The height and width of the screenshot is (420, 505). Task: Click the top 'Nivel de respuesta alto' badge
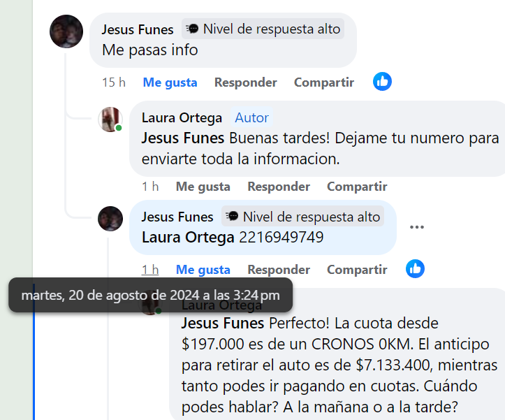click(x=263, y=29)
